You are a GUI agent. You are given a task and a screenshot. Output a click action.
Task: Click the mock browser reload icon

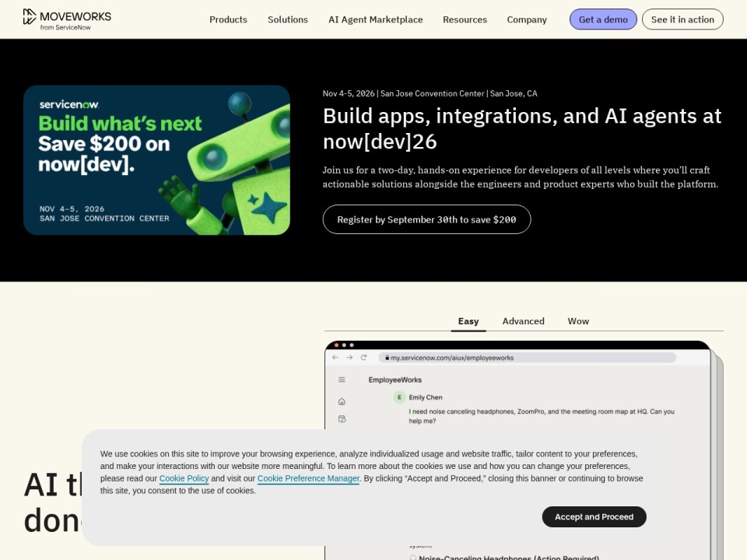tap(363, 358)
